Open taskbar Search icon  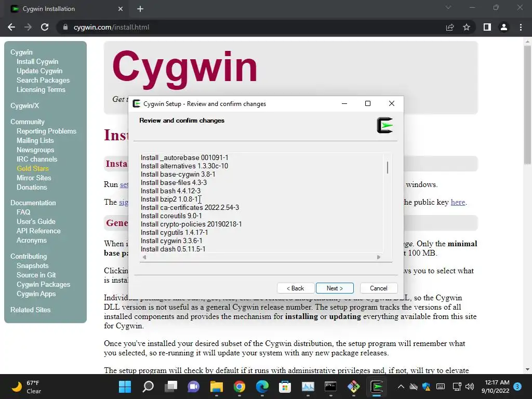[x=148, y=387]
